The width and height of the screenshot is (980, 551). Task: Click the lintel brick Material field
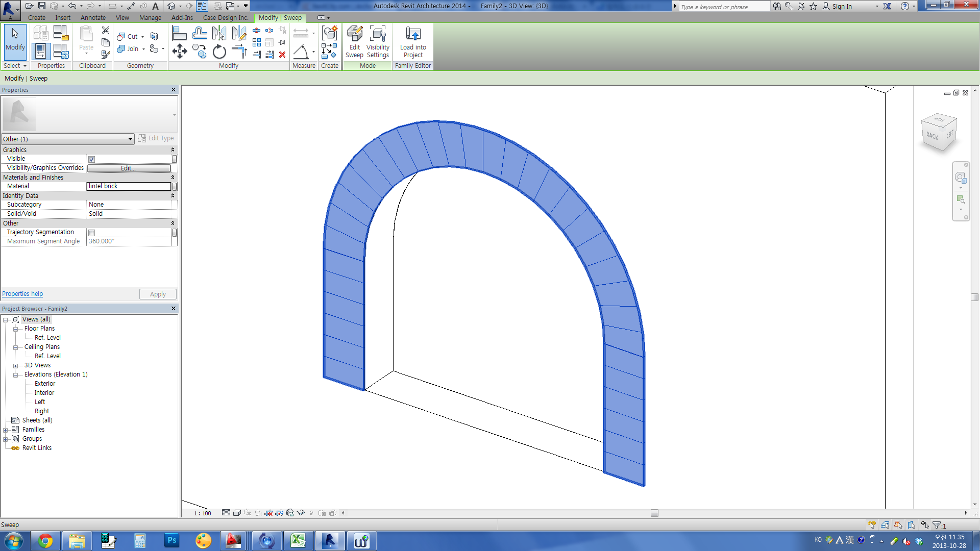click(129, 186)
